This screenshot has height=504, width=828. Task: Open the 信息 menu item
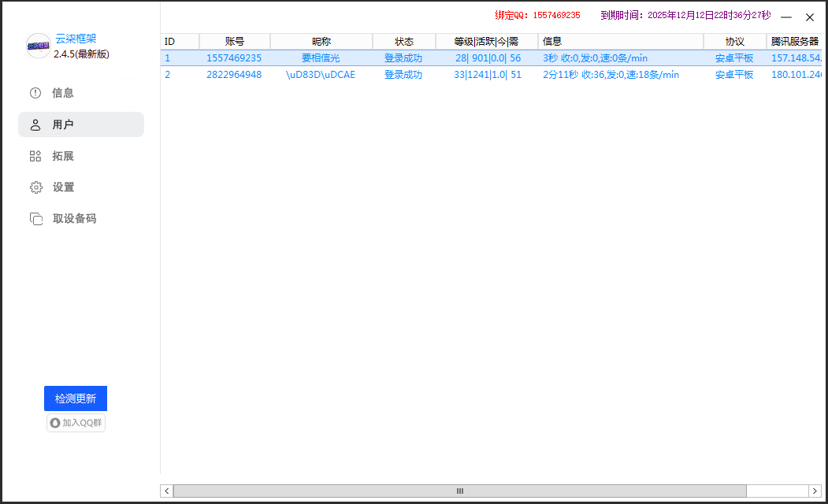63,93
